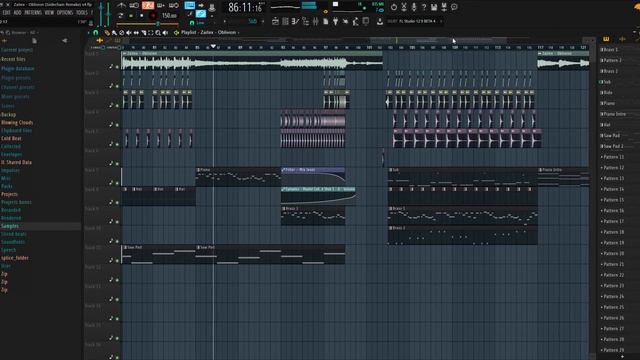The height and width of the screenshot is (360, 640).
Task: Open the Browser view toolbar icon
Action: 305,21
